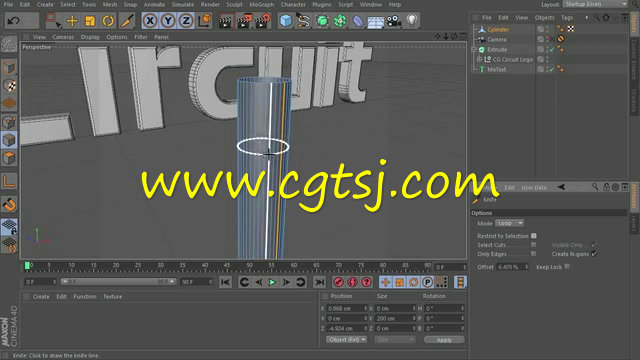640x360 pixels.
Task: Click the Apply button in coordinates
Action: pos(444,340)
